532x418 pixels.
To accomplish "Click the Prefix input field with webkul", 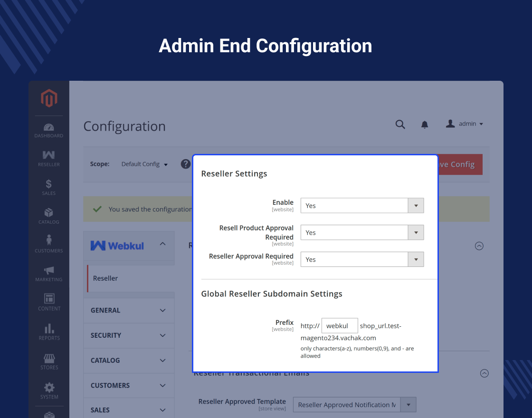I will point(340,326).
